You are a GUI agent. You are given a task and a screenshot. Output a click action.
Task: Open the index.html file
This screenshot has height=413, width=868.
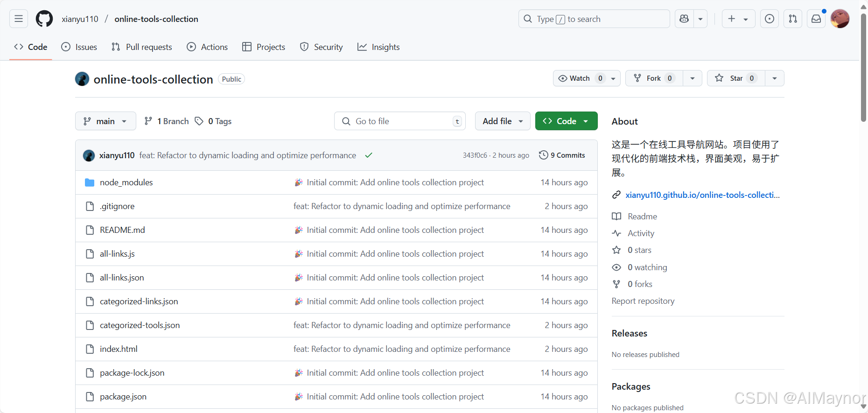click(x=119, y=349)
